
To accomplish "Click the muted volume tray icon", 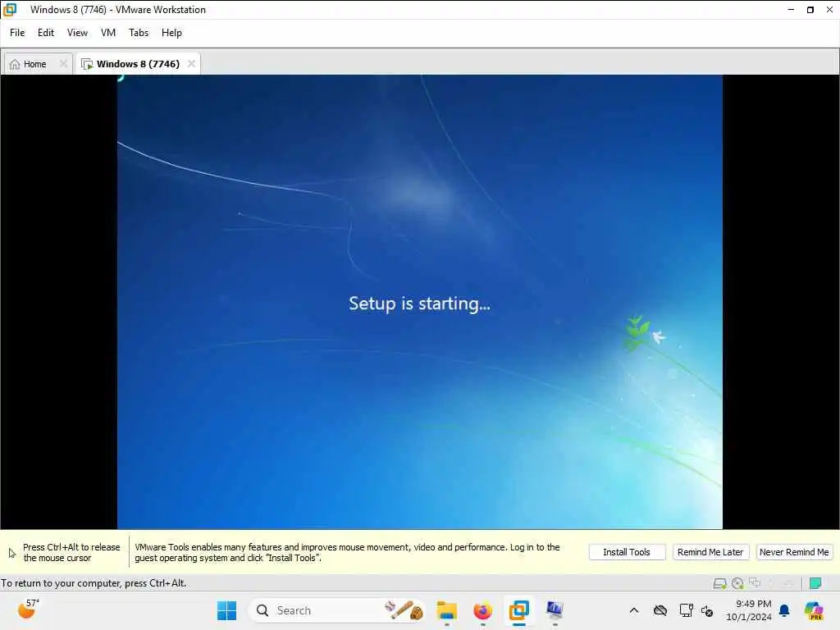I will (x=707, y=610).
